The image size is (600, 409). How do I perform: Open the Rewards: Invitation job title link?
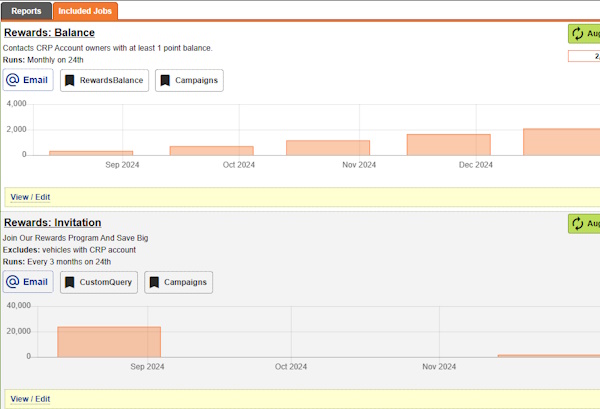coord(52,222)
